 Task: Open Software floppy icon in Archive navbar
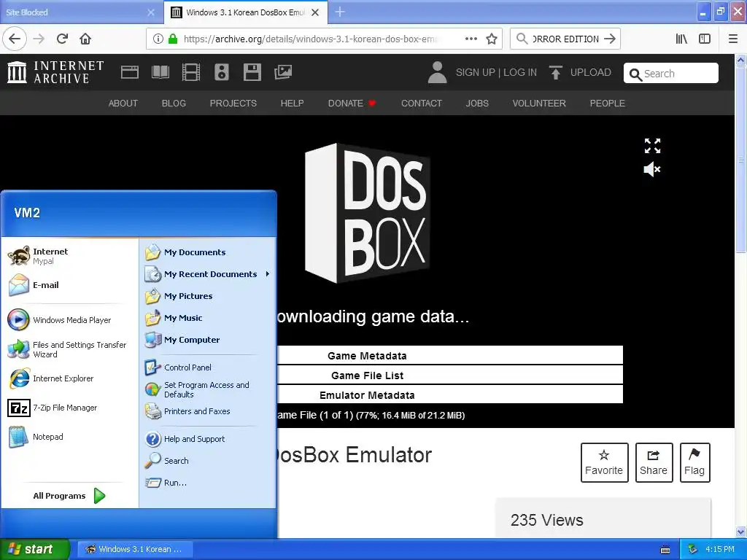click(x=252, y=72)
